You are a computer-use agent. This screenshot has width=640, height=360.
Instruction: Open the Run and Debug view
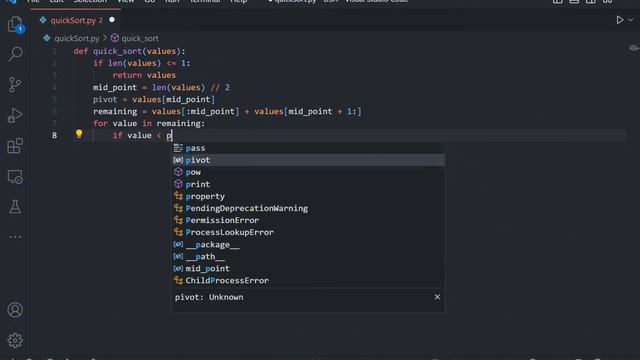15,115
